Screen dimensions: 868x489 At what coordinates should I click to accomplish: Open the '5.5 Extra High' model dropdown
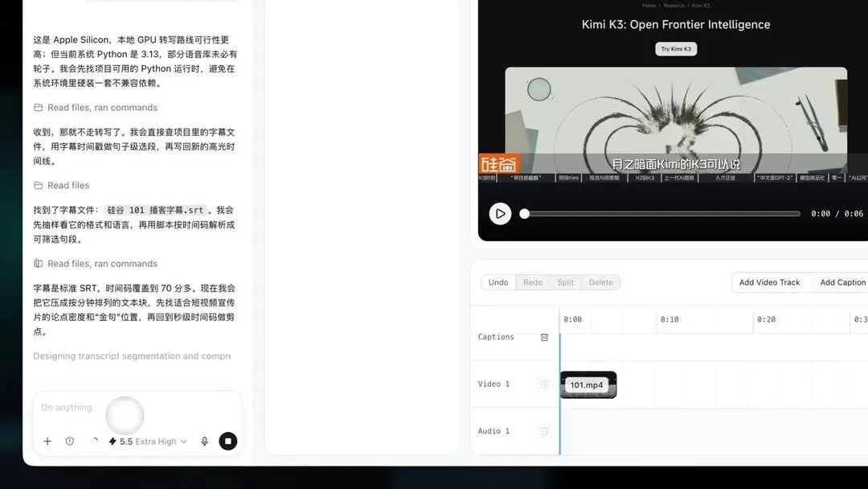point(148,442)
